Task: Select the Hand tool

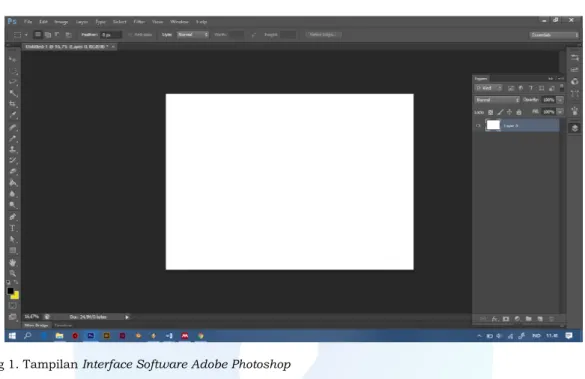Action: [13, 263]
